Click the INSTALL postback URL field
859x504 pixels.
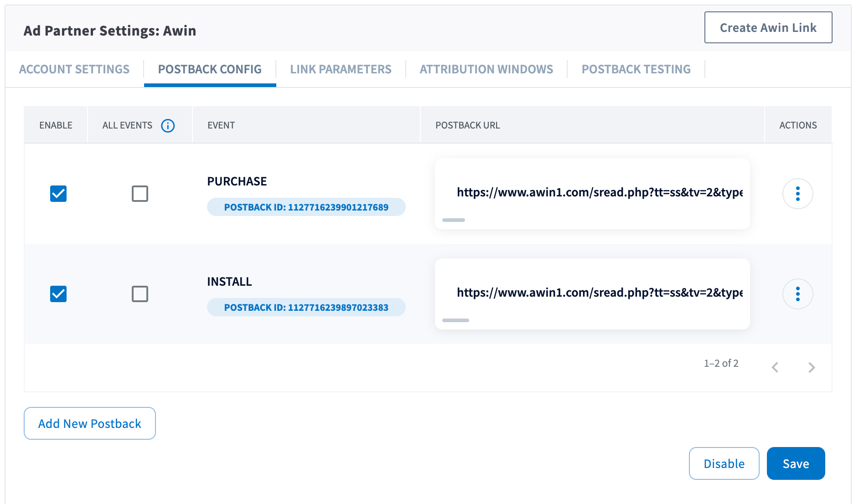point(592,293)
